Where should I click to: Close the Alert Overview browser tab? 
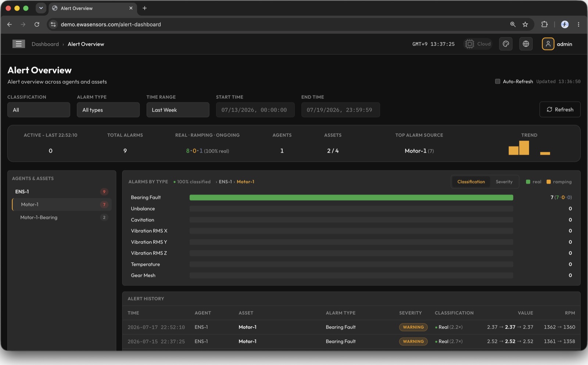(x=131, y=8)
